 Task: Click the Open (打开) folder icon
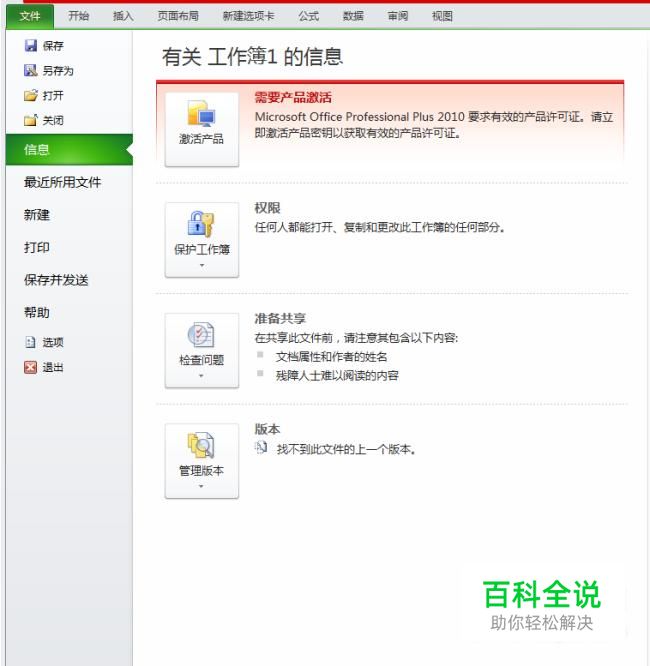click(31, 95)
